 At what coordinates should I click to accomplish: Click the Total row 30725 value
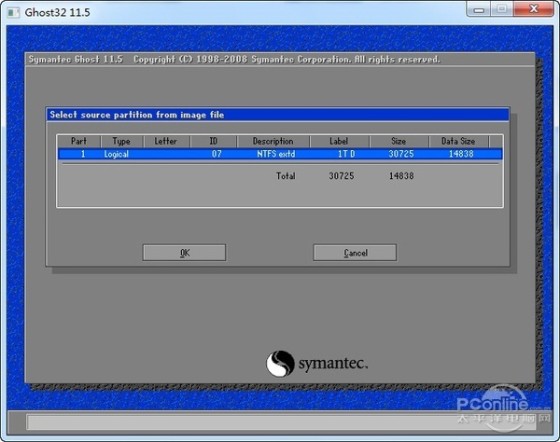[341, 176]
